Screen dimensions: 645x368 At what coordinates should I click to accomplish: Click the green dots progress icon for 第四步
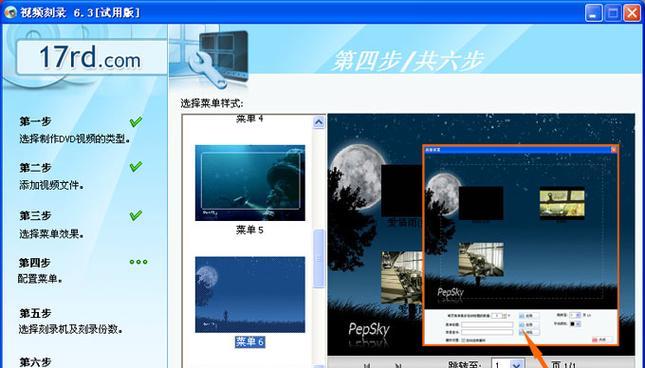138,262
